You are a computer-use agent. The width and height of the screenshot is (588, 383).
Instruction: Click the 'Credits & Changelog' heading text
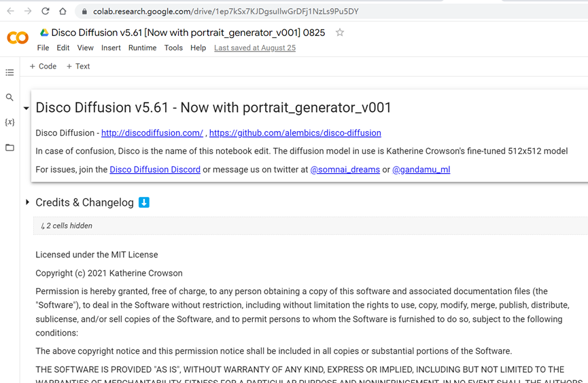tap(84, 202)
